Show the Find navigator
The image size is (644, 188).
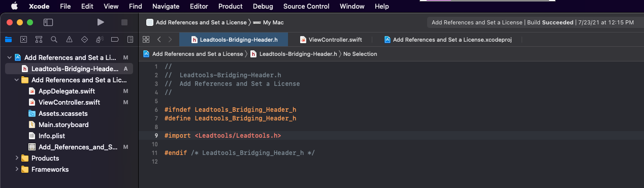54,39
